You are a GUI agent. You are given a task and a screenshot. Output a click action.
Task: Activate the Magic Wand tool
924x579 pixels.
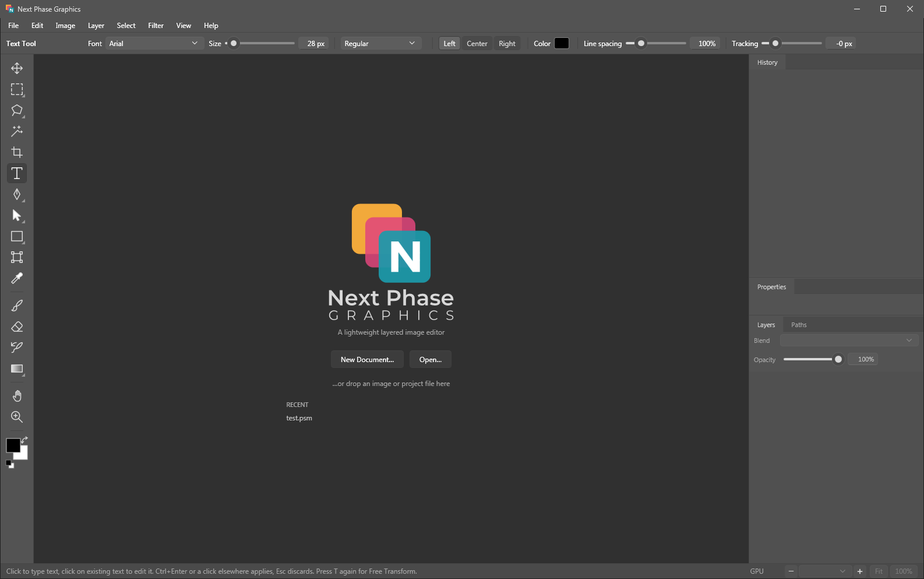point(17,131)
